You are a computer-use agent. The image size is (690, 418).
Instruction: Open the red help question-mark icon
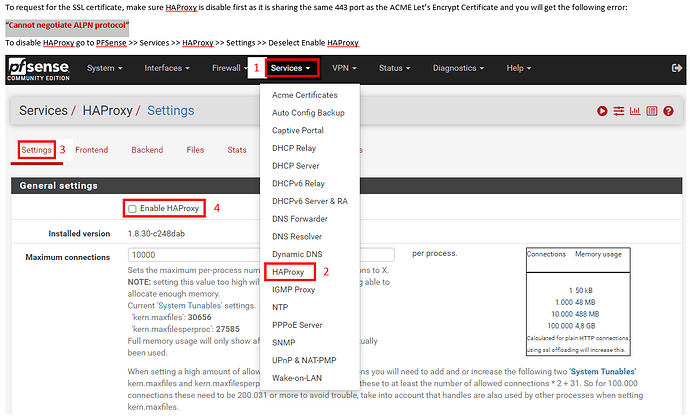point(668,111)
